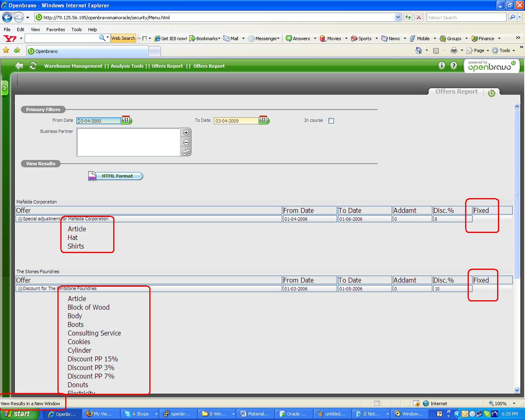525x420 pixels.
Task: Click the Help question mark icon
Action: (453, 66)
